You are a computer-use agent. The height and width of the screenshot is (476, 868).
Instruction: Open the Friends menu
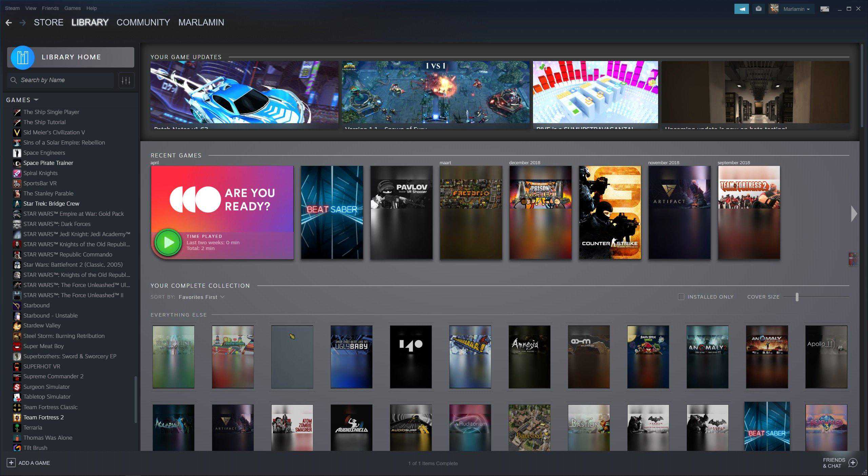(x=50, y=8)
